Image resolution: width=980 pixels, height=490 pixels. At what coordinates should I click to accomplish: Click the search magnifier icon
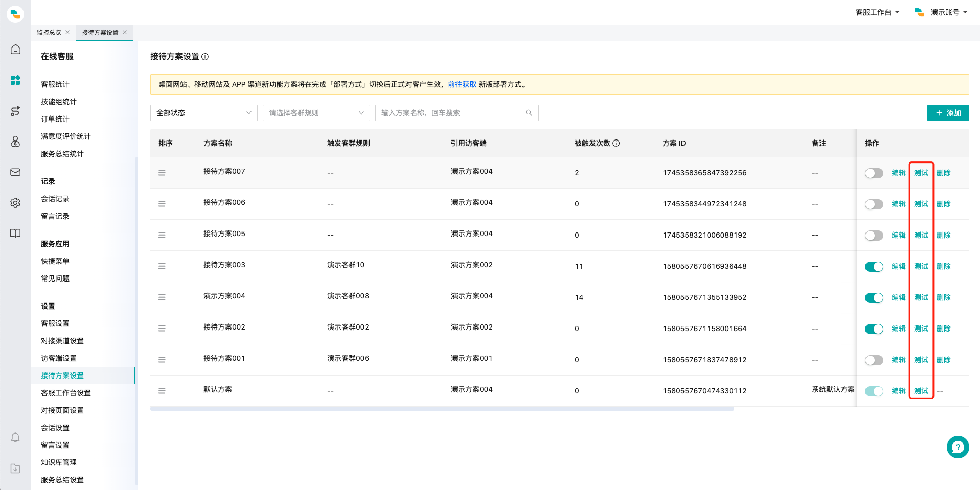point(529,113)
